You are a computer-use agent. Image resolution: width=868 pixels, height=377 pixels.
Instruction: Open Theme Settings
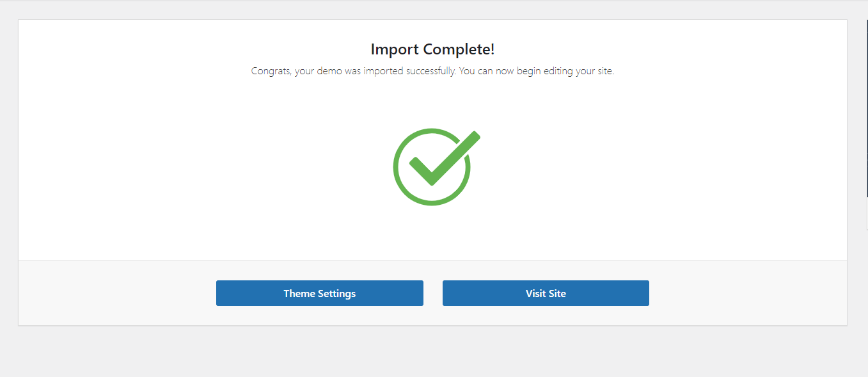319,293
